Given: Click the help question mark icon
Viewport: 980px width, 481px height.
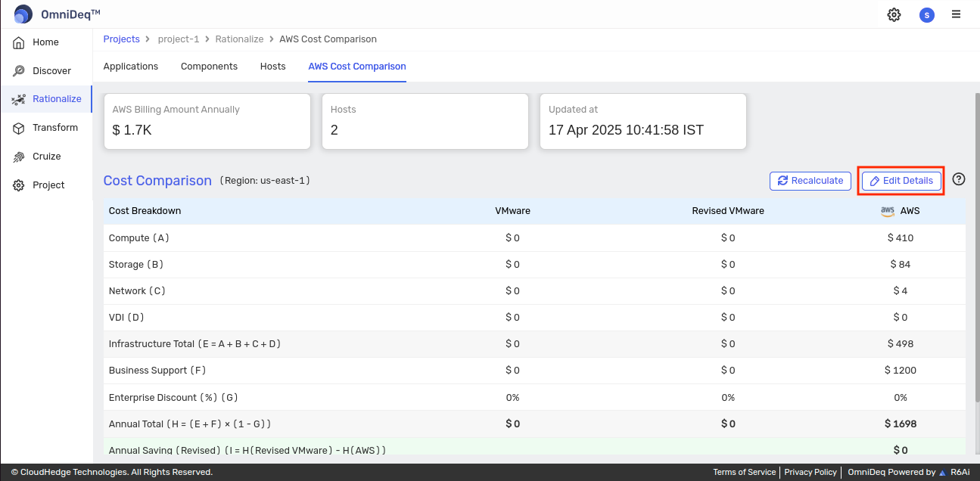Looking at the screenshot, I should pos(959,179).
